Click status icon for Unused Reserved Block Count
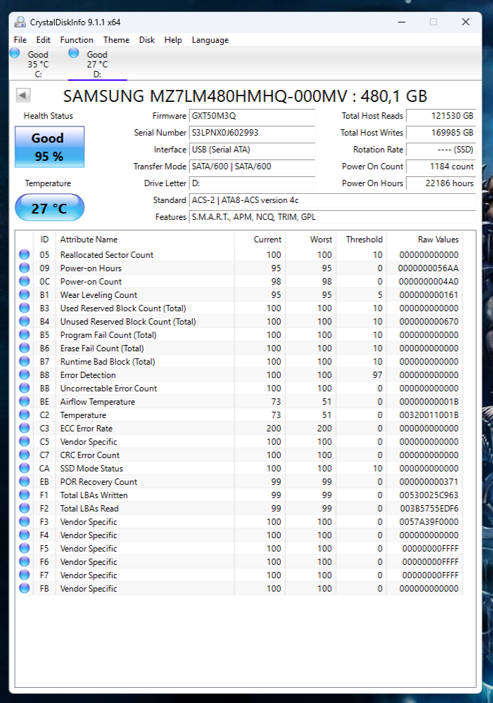 pyautogui.click(x=24, y=321)
